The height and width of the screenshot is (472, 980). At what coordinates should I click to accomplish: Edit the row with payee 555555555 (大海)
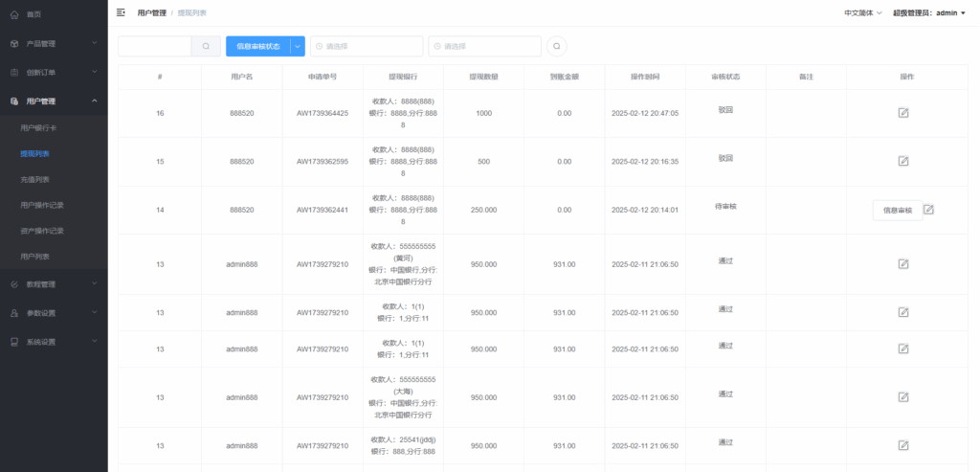[x=903, y=397]
